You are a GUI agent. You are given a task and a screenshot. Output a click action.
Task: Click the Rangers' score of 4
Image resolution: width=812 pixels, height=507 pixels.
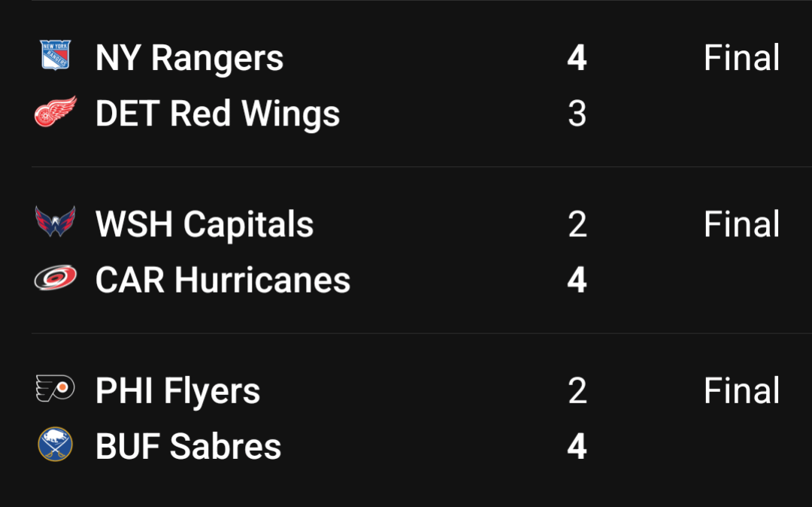(577, 58)
